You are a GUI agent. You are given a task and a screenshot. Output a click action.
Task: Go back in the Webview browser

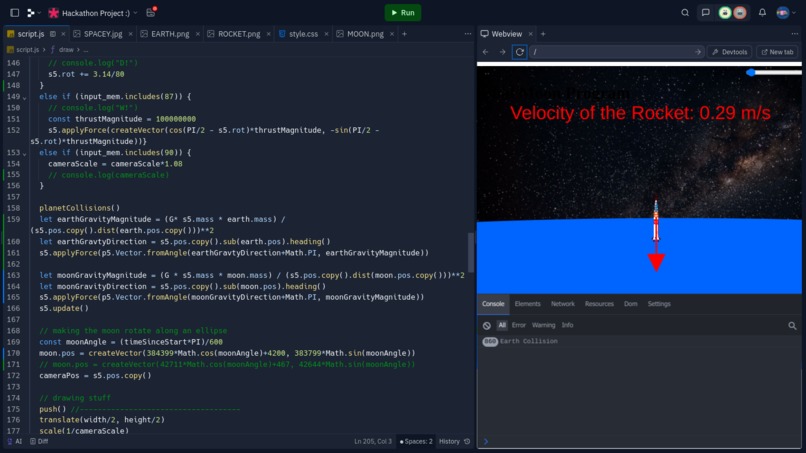(486, 52)
